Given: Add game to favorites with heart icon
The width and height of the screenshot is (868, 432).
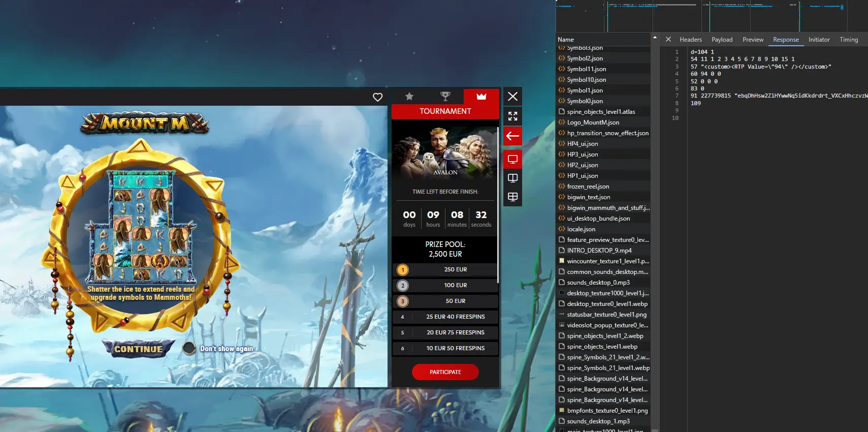Looking at the screenshot, I should [x=377, y=97].
